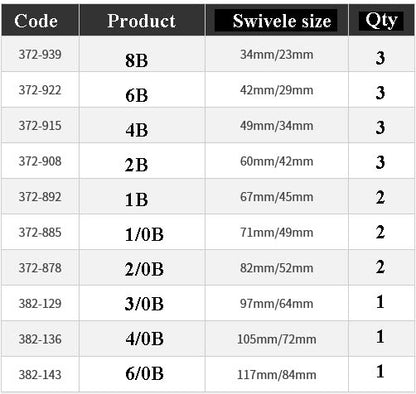416x394 pixels.
Task: Click the 6/0B product cell
Action: pyautogui.click(x=144, y=373)
